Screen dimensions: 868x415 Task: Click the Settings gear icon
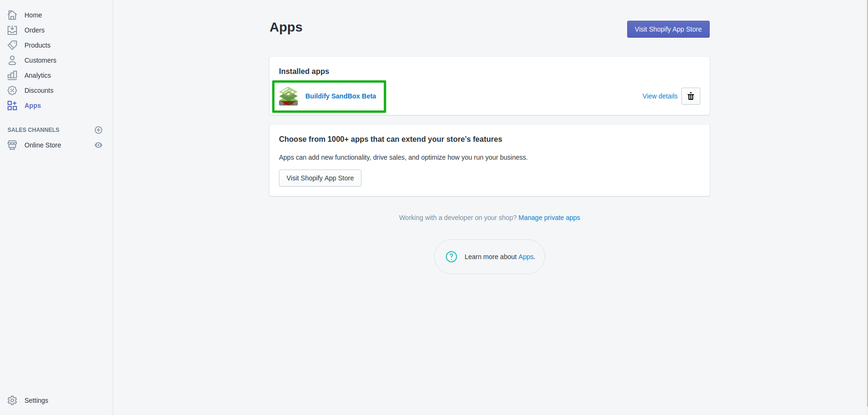12,400
